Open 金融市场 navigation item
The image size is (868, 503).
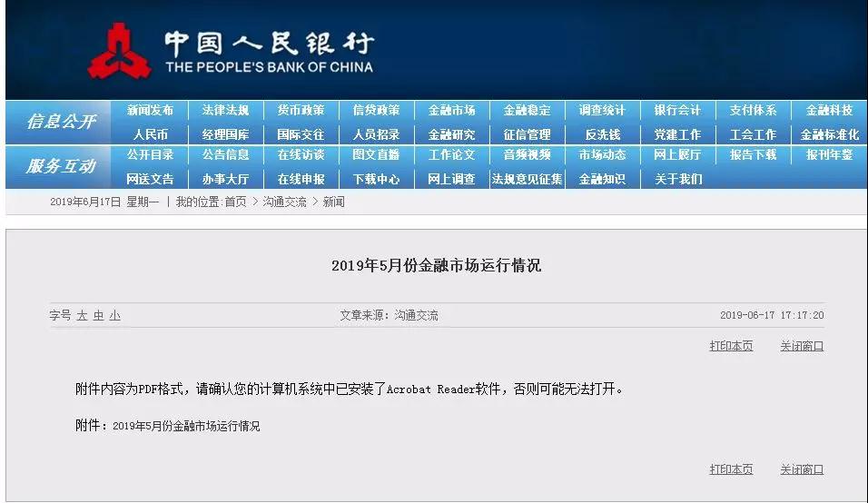point(452,110)
